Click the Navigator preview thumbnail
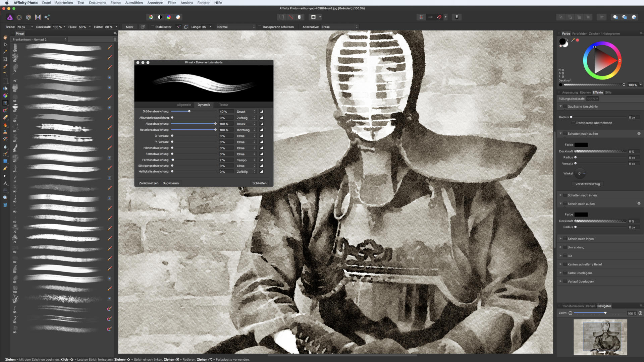 600,337
